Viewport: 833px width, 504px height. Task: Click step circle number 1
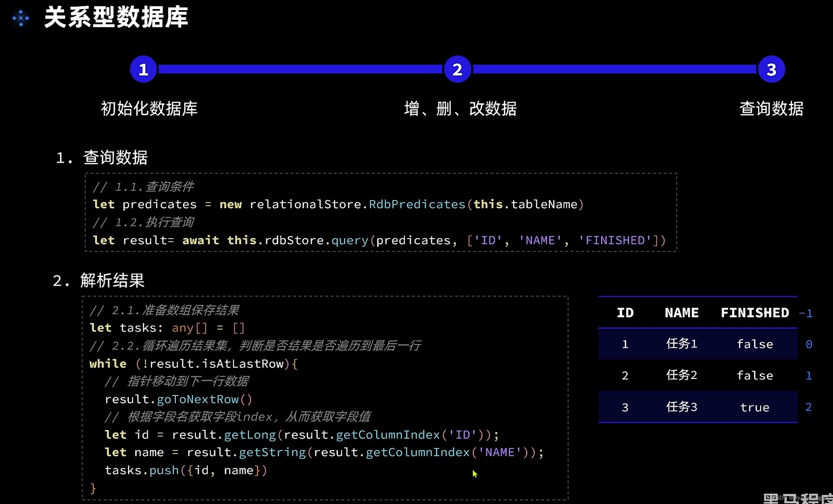[x=143, y=69]
